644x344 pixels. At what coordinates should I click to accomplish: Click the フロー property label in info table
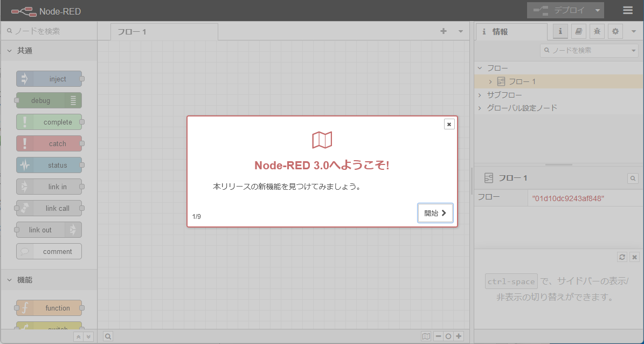click(x=489, y=197)
